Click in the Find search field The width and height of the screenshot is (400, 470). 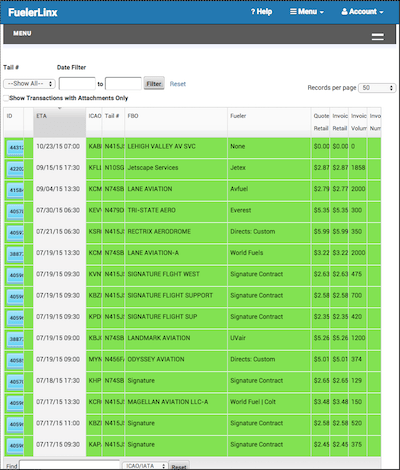[69, 465]
